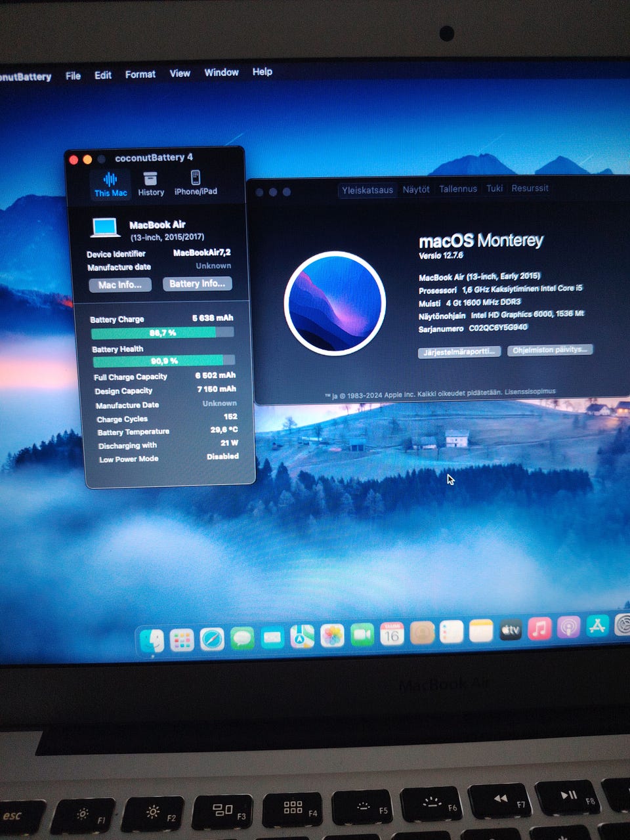Click the Battery Charge 86,7 % bar
Image resolution: width=630 pixels, height=840 pixels.
tap(162, 333)
